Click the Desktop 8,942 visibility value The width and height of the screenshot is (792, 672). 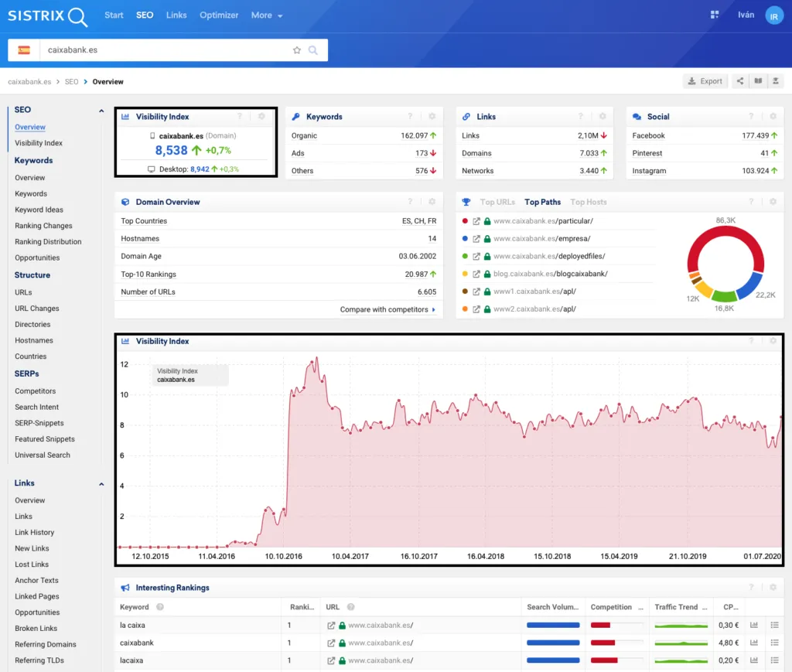click(x=200, y=169)
